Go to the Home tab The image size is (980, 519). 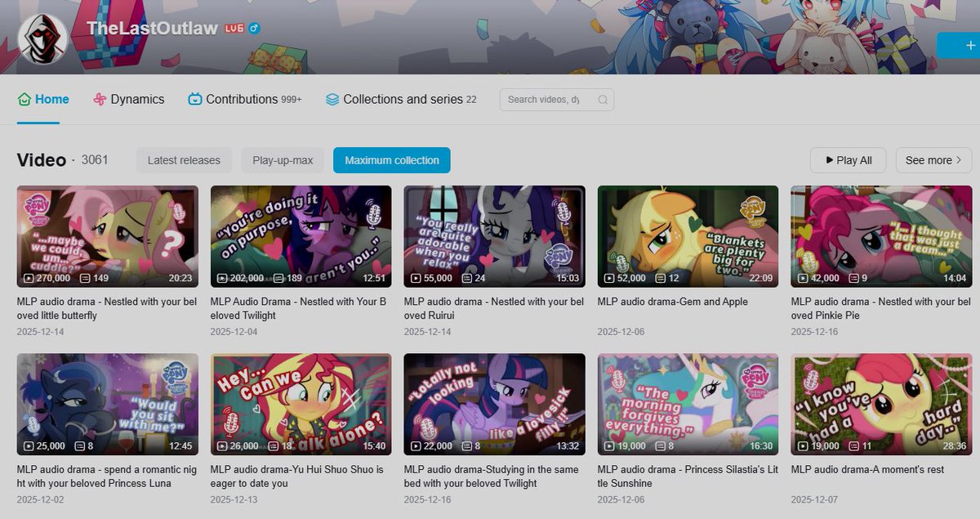(x=43, y=99)
